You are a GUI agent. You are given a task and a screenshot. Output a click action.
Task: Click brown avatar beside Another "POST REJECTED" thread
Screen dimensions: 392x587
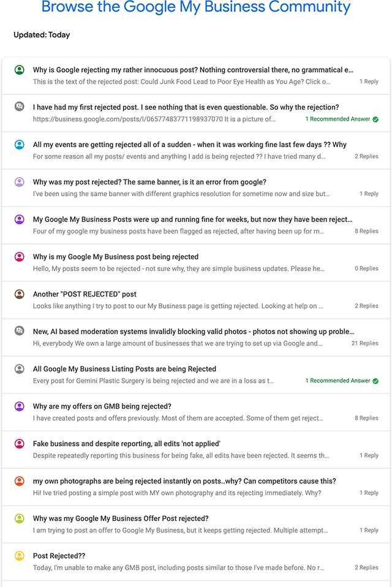[x=20, y=294]
